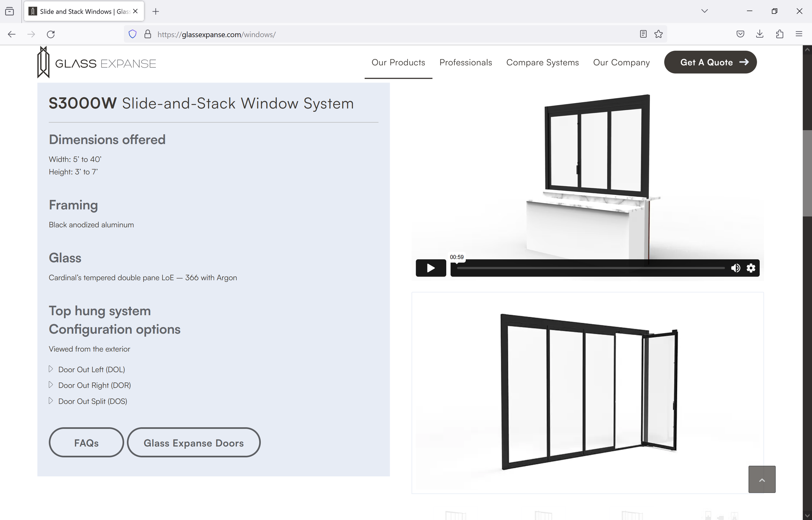The height and width of the screenshot is (520, 812).
Task: Click Get A Quote button
Action: (710, 62)
